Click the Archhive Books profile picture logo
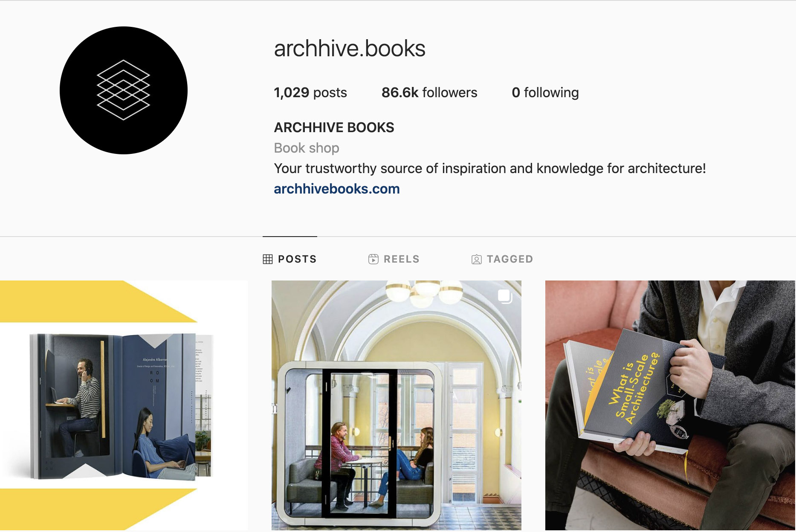 pyautogui.click(x=124, y=90)
